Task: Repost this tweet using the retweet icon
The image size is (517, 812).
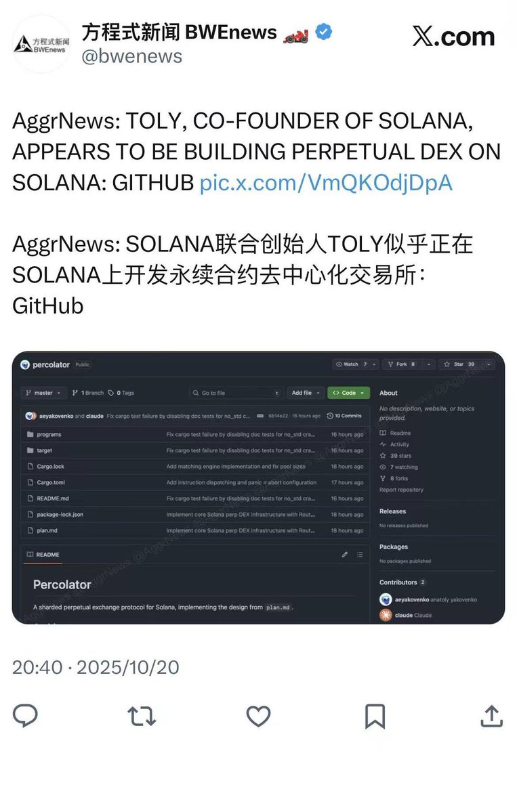Action: pyautogui.click(x=142, y=717)
